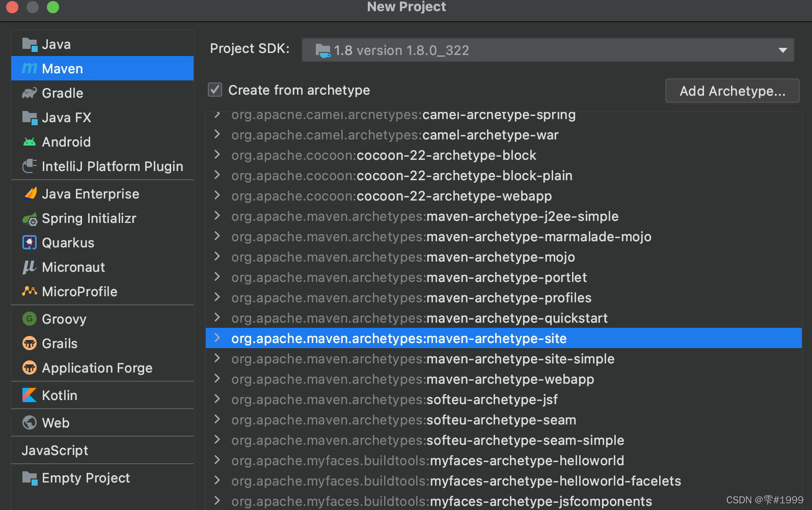
Task: Click the green Android robot icon
Action: [x=30, y=142]
